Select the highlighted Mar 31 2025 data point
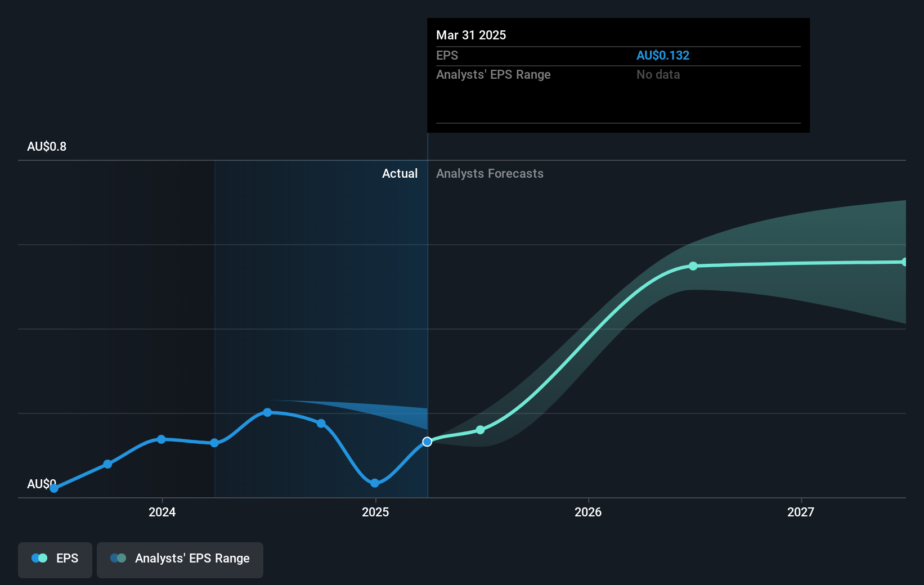This screenshot has height=585, width=924. (x=427, y=442)
